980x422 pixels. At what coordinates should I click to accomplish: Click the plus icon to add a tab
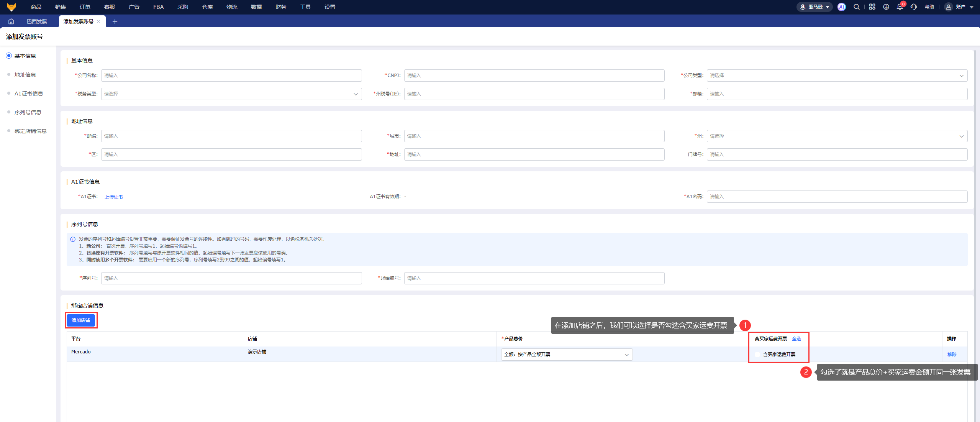115,21
